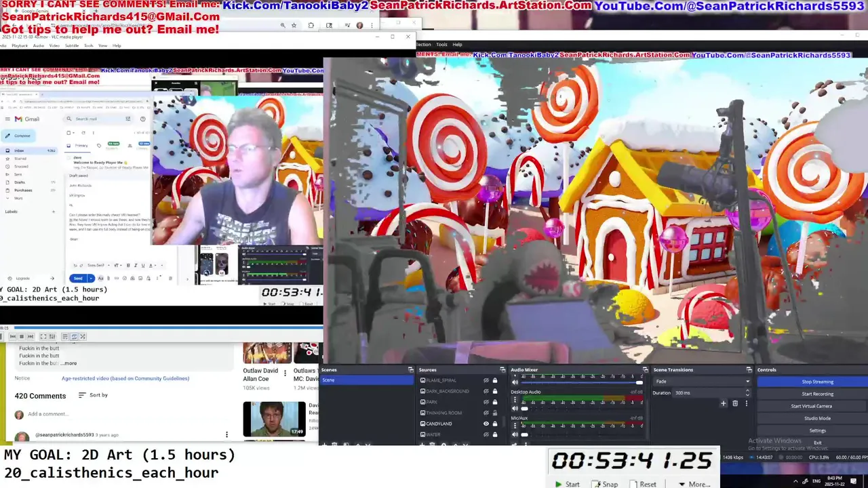Click Snap on the timer widget
868x488 pixels.
click(605, 484)
